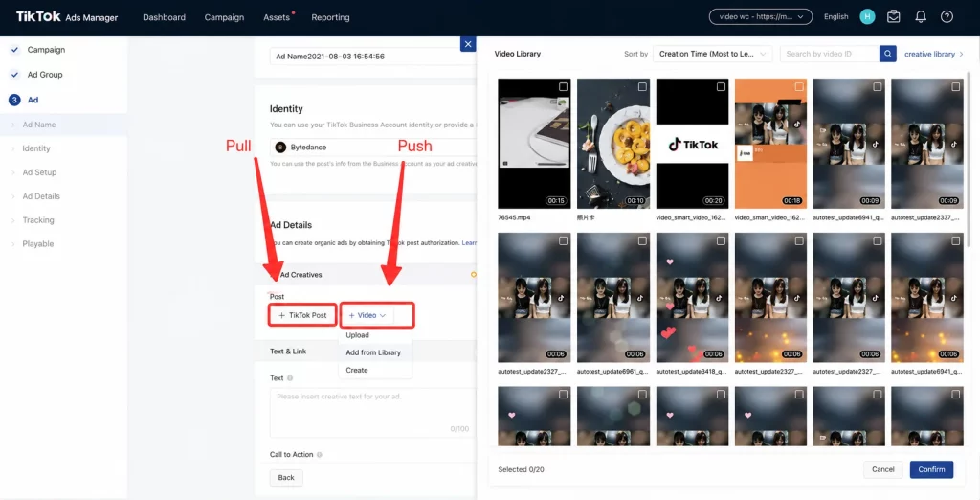Click the 'Video Library' panel title
The height and width of the screenshot is (500, 980).
tap(518, 54)
